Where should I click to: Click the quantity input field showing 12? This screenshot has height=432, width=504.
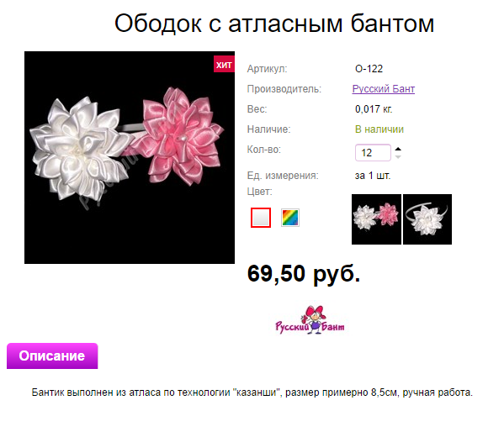click(373, 153)
